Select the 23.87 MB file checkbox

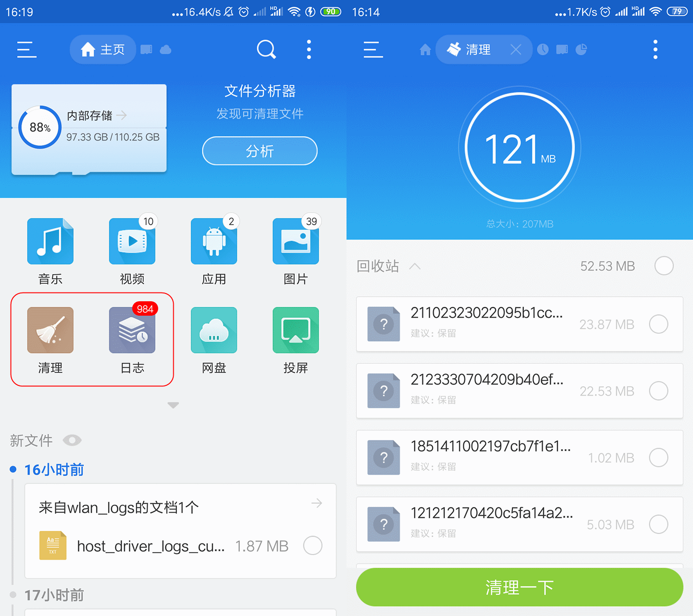click(658, 324)
